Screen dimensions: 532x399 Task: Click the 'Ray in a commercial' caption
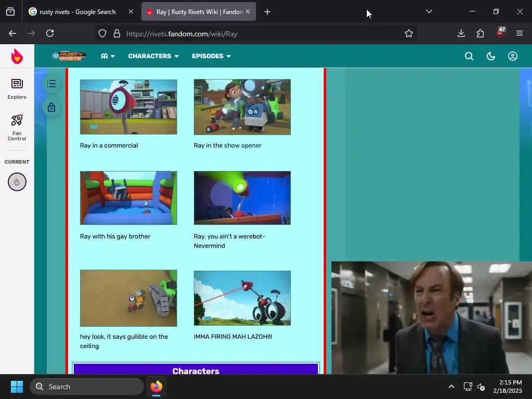pyautogui.click(x=109, y=145)
